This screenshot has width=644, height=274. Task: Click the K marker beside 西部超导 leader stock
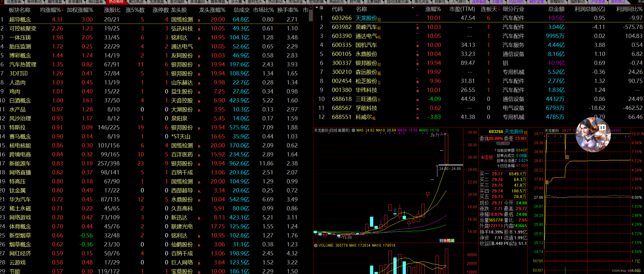coord(199,191)
